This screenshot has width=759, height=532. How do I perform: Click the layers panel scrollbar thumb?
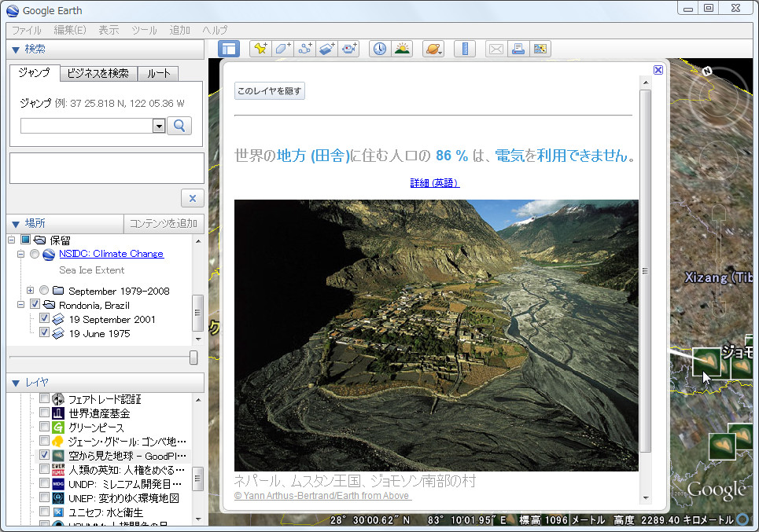pyautogui.click(x=197, y=479)
